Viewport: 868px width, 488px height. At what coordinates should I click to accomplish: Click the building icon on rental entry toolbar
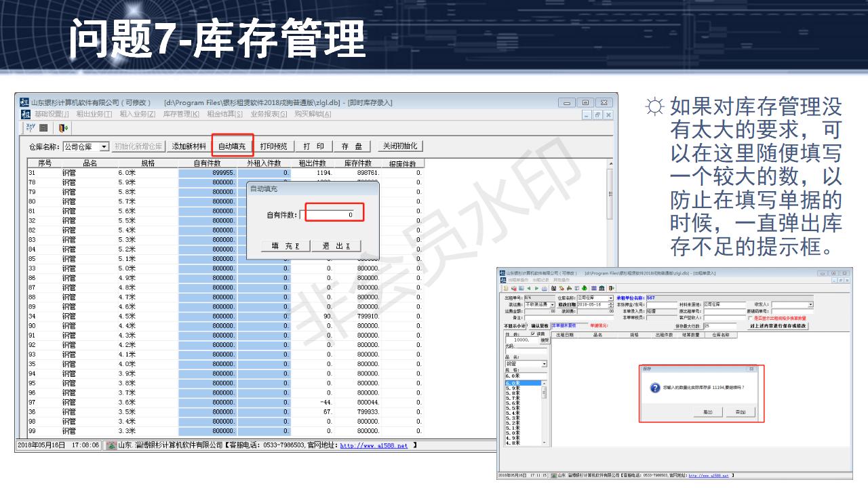pyautogui.click(x=601, y=288)
